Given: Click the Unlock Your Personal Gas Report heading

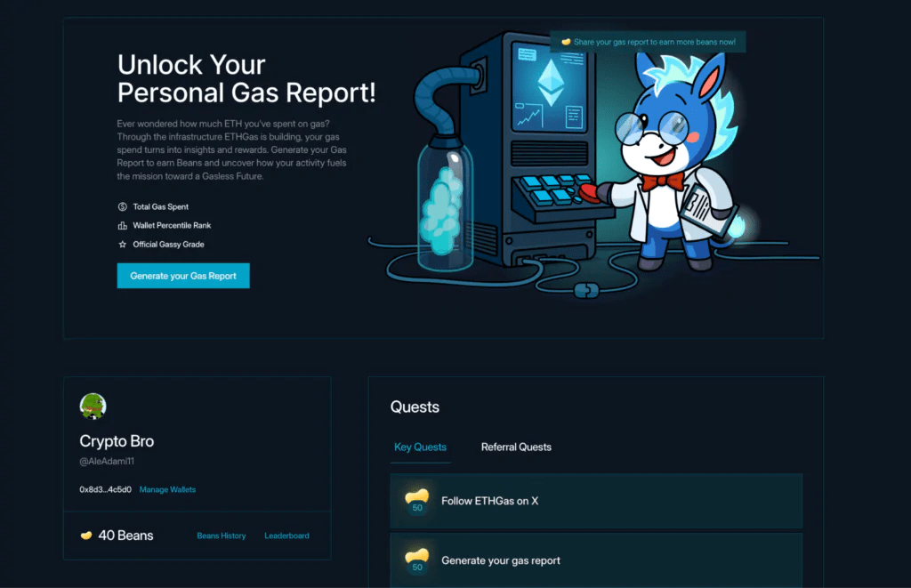Looking at the screenshot, I should coord(246,78).
